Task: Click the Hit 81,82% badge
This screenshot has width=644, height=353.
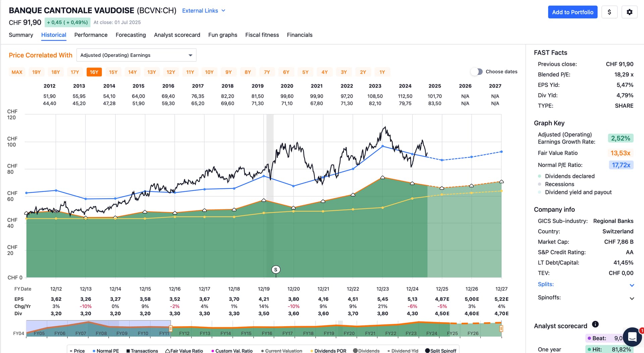Action: (x=609, y=349)
